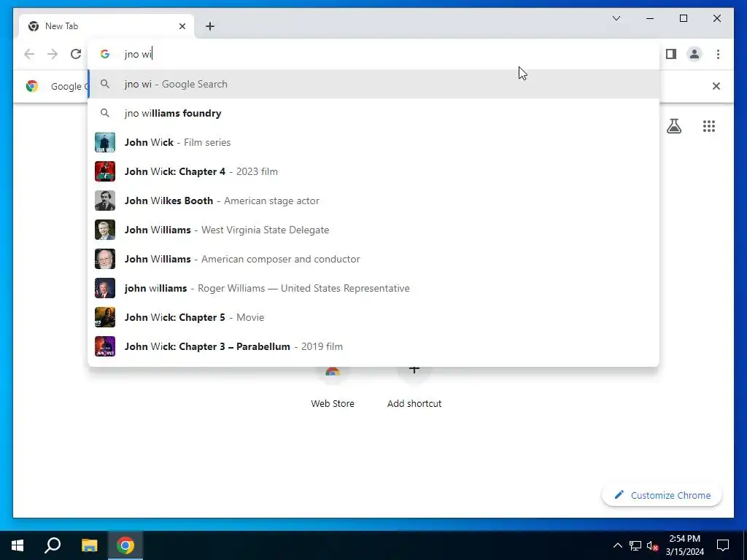Click American composer John Williams thumbnail
This screenshot has height=560, width=747.
tap(105, 259)
